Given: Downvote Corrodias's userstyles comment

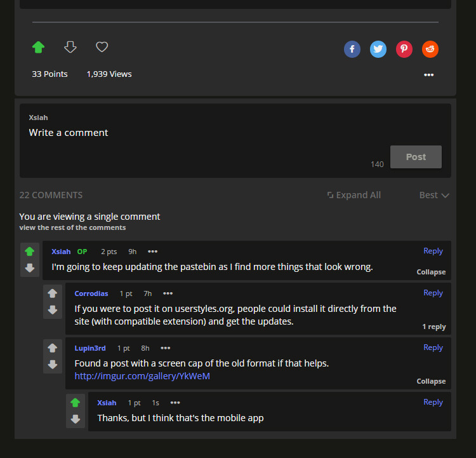Looking at the screenshot, I should (52, 310).
